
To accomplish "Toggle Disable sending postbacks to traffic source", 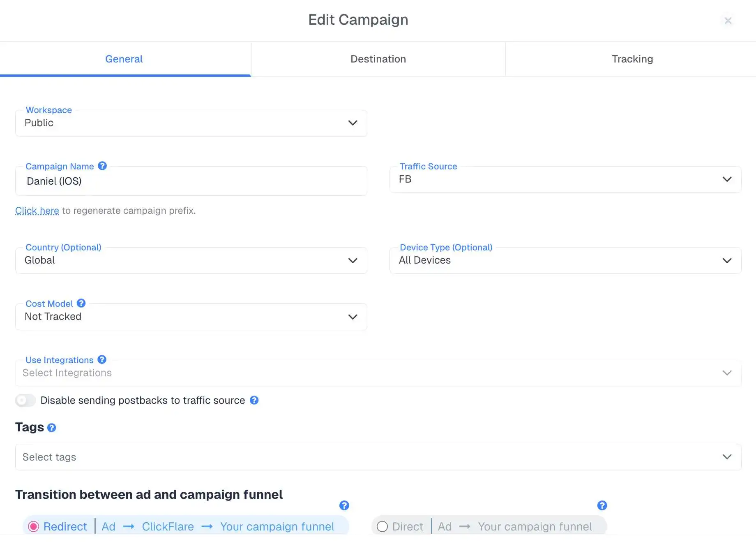I will click(25, 400).
